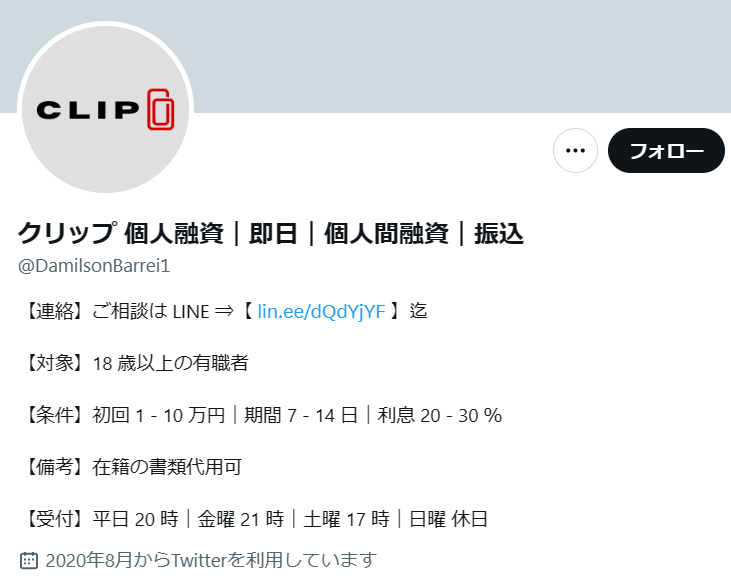Image resolution: width=731 pixels, height=576 pixels.
Task: Click the 日曜 休日 reception text
Action: pyautogui.click(x=448, y=519)
